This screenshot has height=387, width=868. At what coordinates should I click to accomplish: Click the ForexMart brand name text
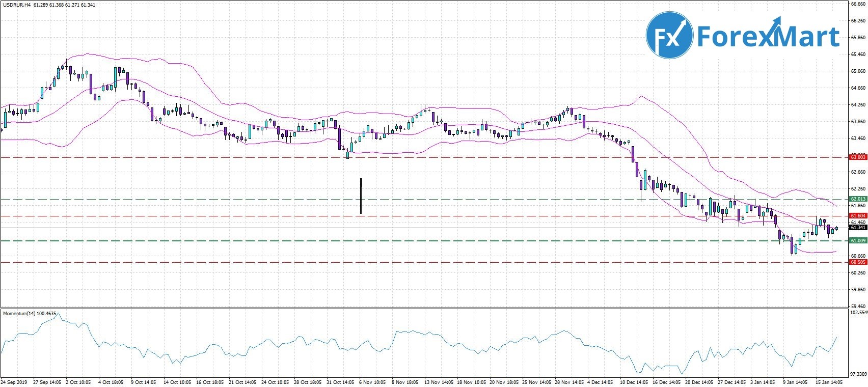[x=768, y=37]
